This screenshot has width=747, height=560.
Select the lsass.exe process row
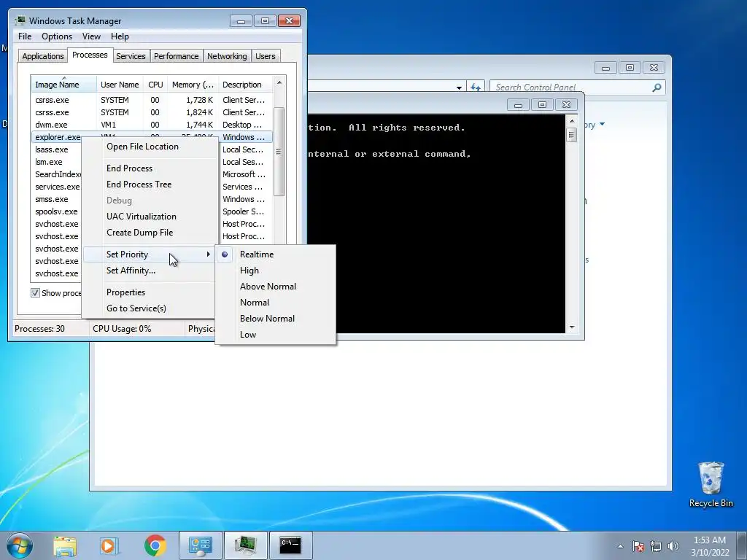56,149
